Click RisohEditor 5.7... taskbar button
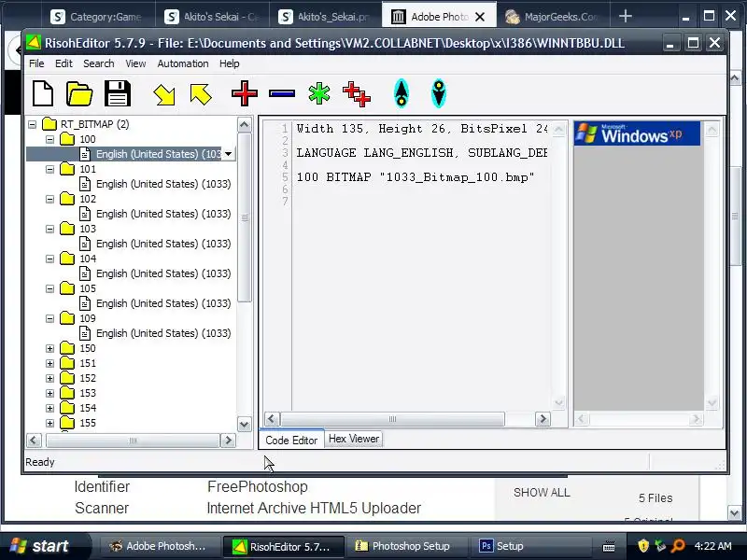Viewport: 747px width, 560px height. click(x=283, y=547)
